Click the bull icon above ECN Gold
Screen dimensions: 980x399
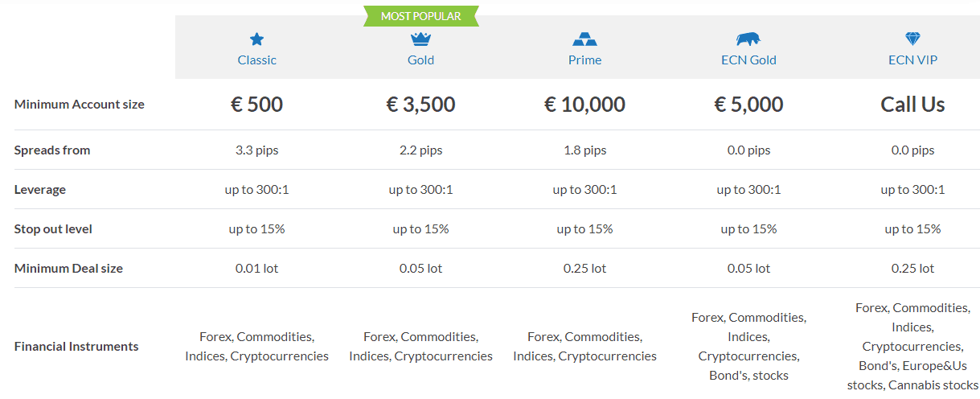[748, 39]
